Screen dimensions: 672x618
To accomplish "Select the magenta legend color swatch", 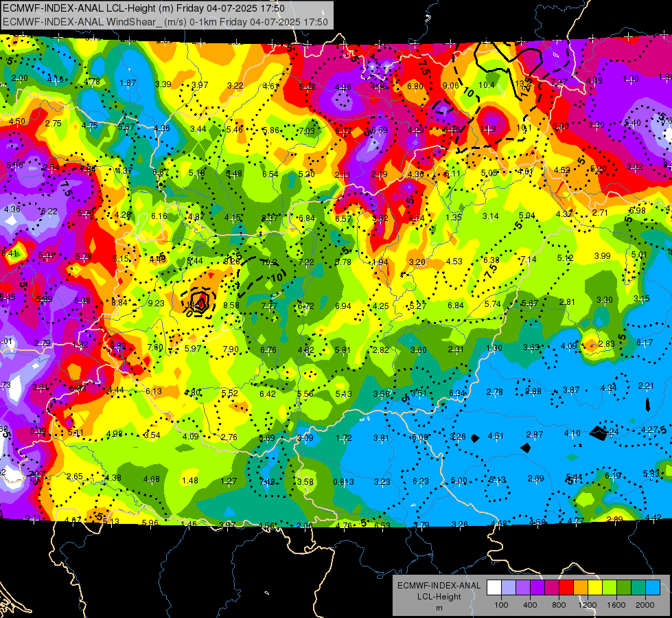I will pyautogui.click(x=552, y=587).
